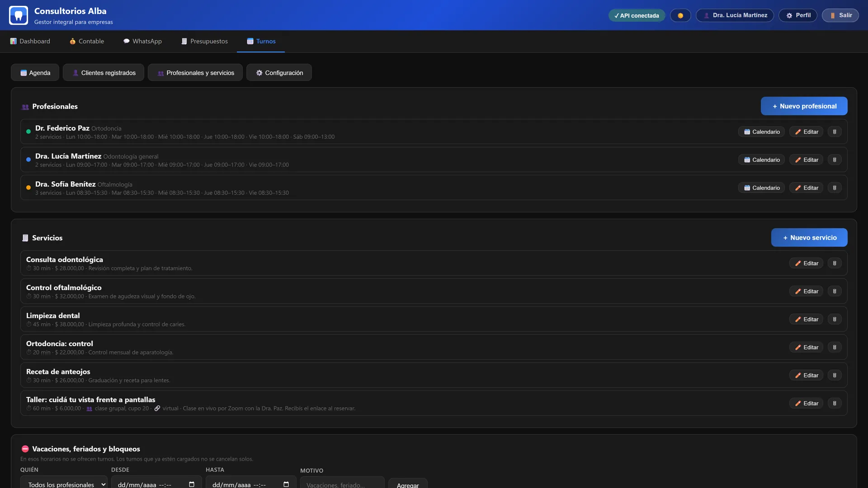
Task: Edit Dra. Lucía Martínez profile
Action: point(807,160)
